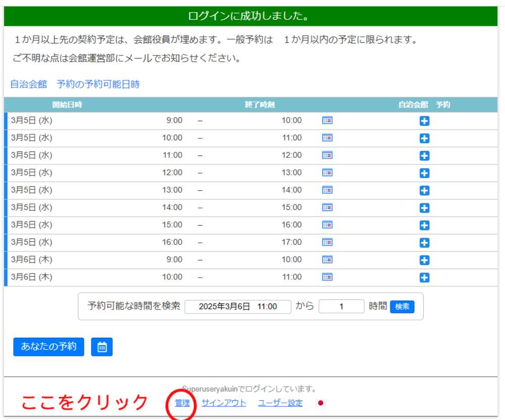Click the サインアウト link
The width and height of the screenshot is (505, 420).
pos(224,403)
